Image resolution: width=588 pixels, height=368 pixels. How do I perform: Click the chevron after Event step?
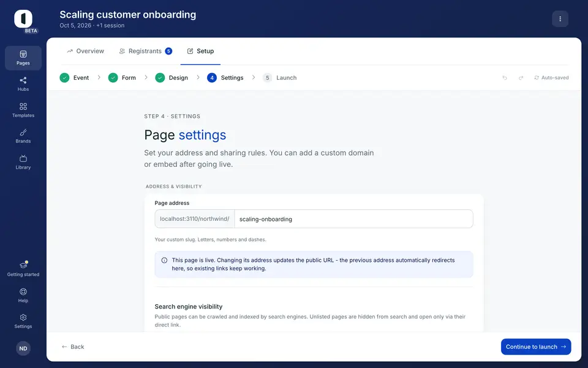pyautogui.click(x=99, y=77)
